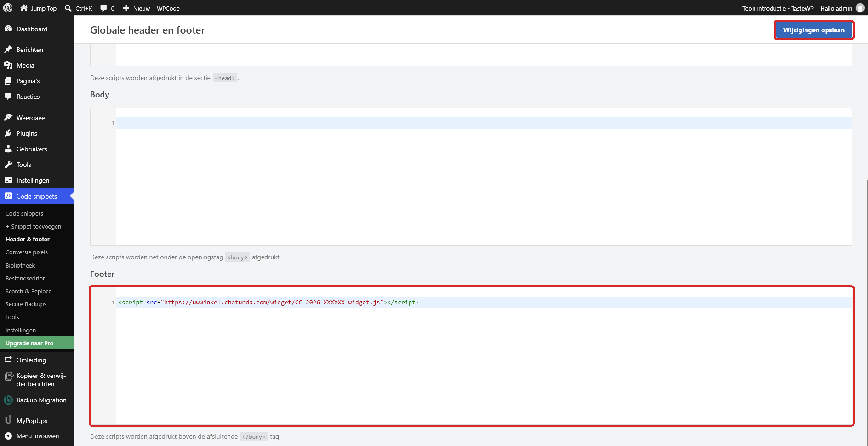Click the Tools wrench icon

point(8,164)
